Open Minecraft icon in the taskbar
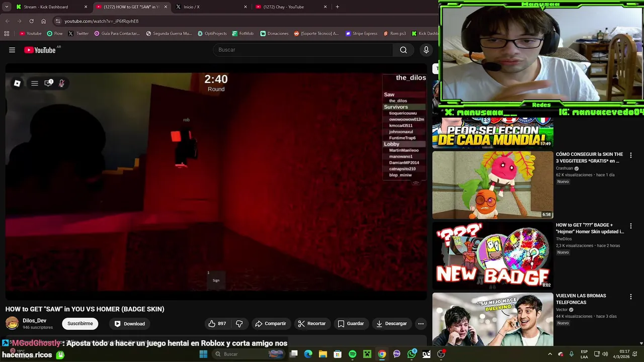The image size is (644, 362). pos(367,354)
